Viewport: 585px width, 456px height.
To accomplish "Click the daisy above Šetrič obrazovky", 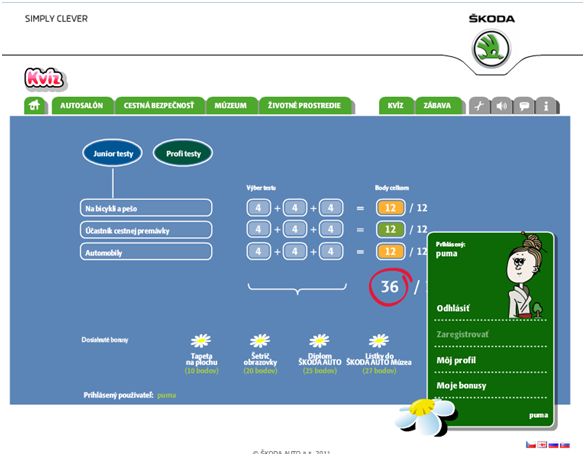I will pyautogui.click(x=260, y=340).
